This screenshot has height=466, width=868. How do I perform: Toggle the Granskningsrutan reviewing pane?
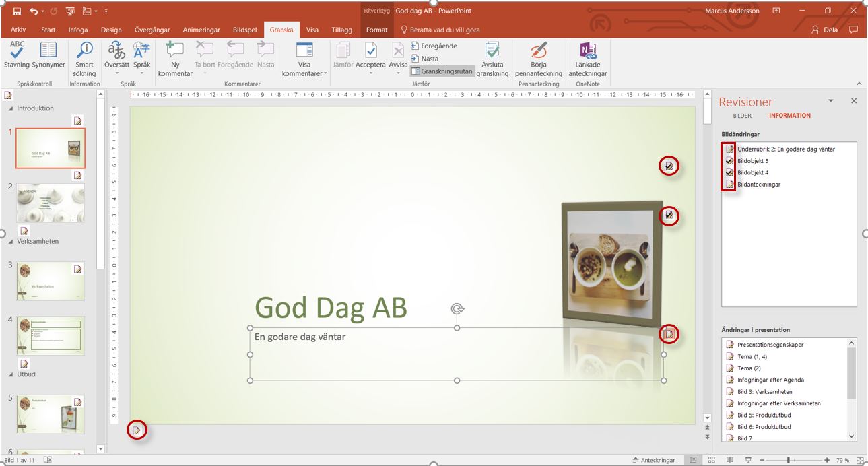pos(442,71)
